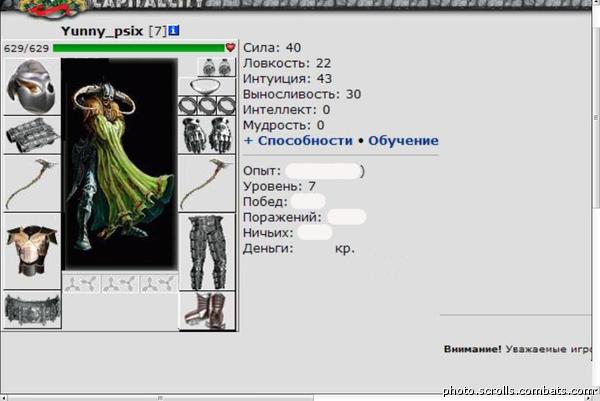This screenshot has height=401, width=600.
Task: Click weapon slot beneath the bracers
Action: (32, 184)
